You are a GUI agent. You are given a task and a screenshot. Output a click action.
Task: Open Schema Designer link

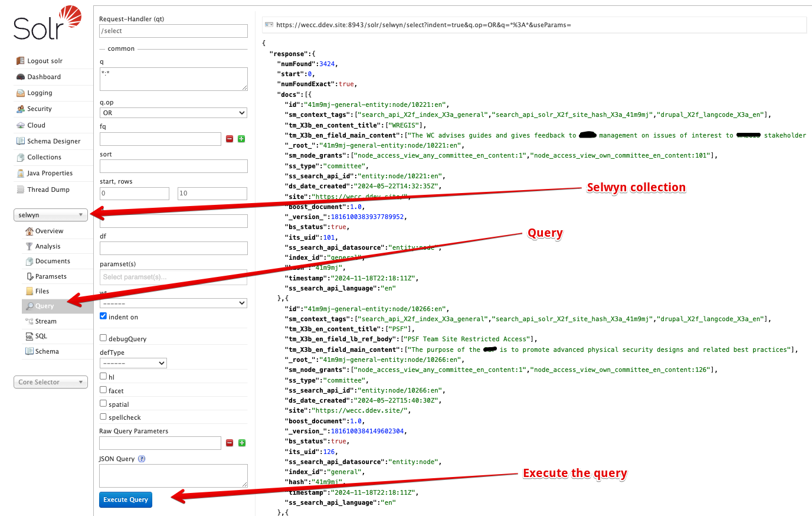point(54,141)
